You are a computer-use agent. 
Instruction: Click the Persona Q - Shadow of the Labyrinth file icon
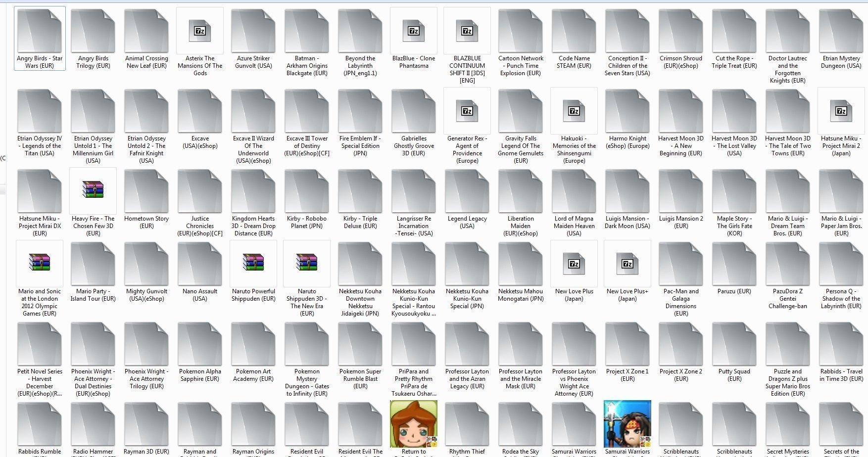pyautogui.click(x=841, y=264)
